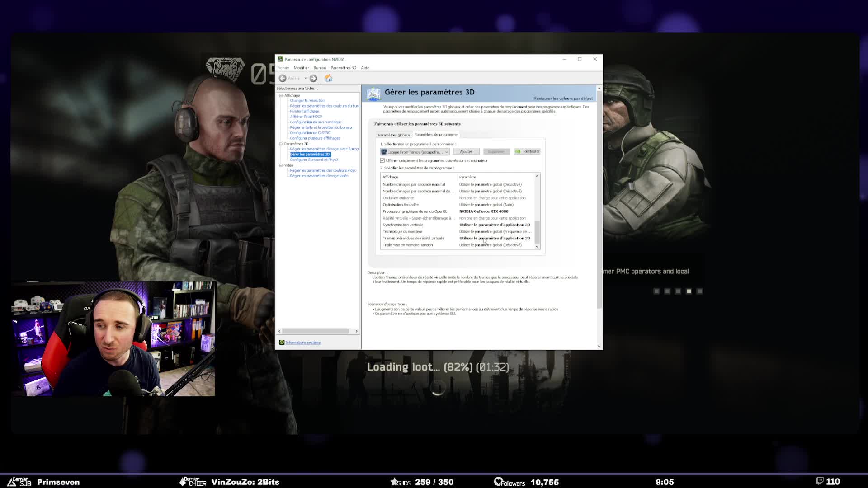Click the Ajouter button
The height and width of the screenshot is (488, 868).
466,152
